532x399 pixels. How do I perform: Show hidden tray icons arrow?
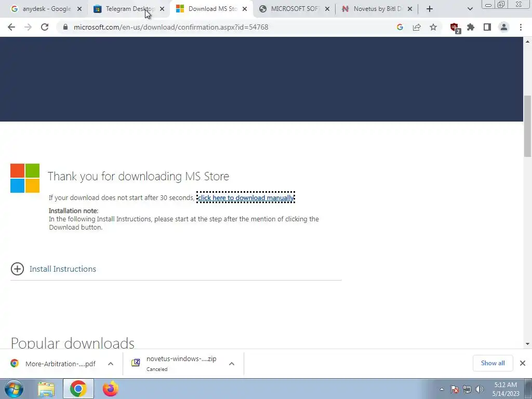[x=442, y=389]
